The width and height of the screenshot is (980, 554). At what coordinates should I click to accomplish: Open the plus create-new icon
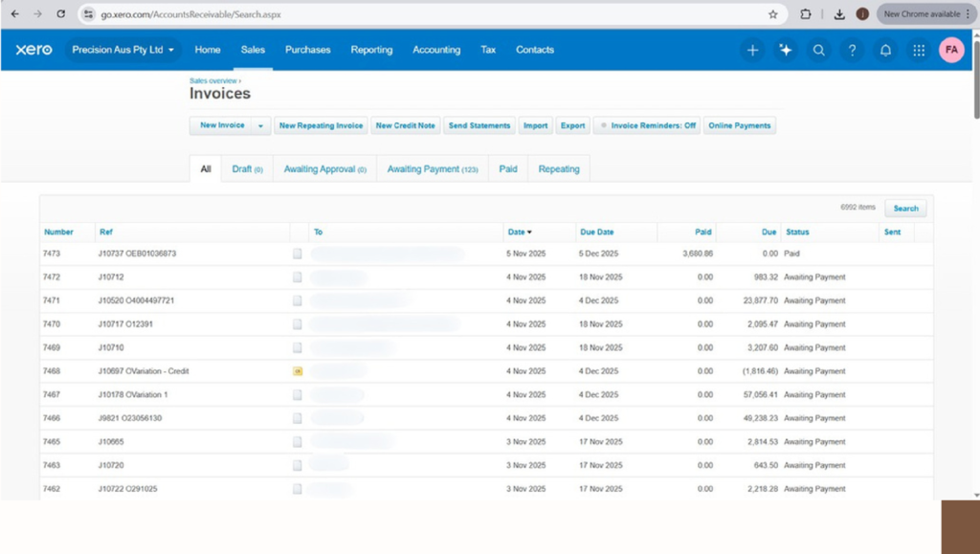752,51
